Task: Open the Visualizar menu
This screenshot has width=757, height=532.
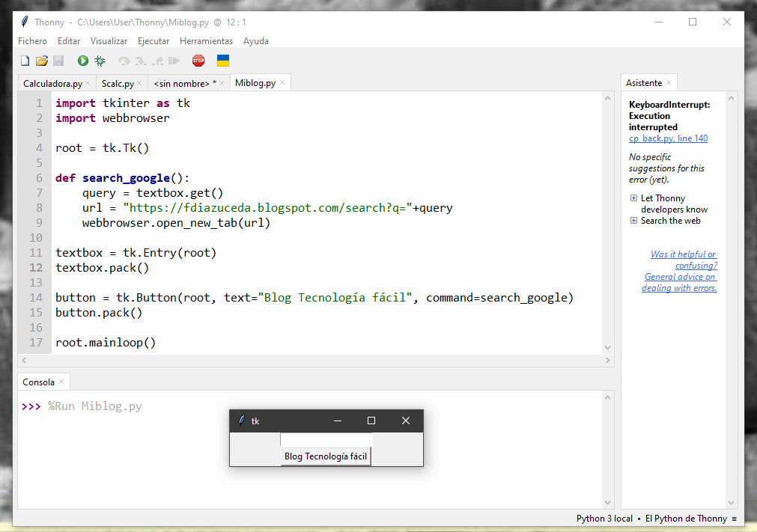Action: [109, 41]
